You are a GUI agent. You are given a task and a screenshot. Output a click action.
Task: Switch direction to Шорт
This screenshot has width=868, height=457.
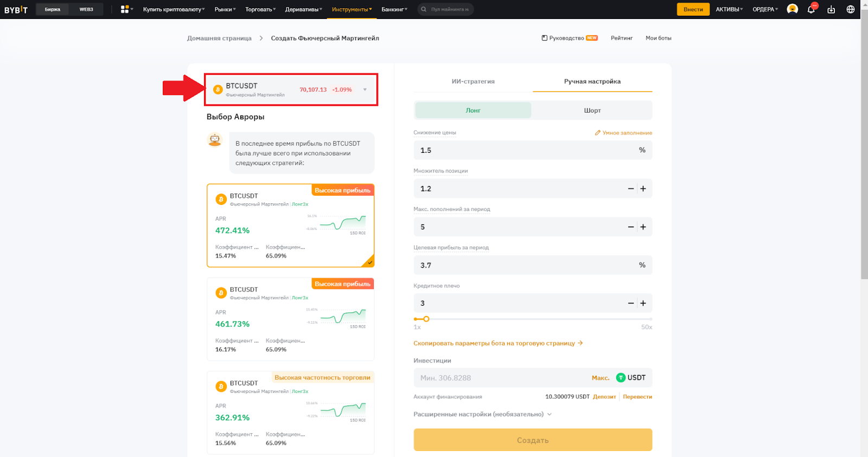[x=592, y=110]
